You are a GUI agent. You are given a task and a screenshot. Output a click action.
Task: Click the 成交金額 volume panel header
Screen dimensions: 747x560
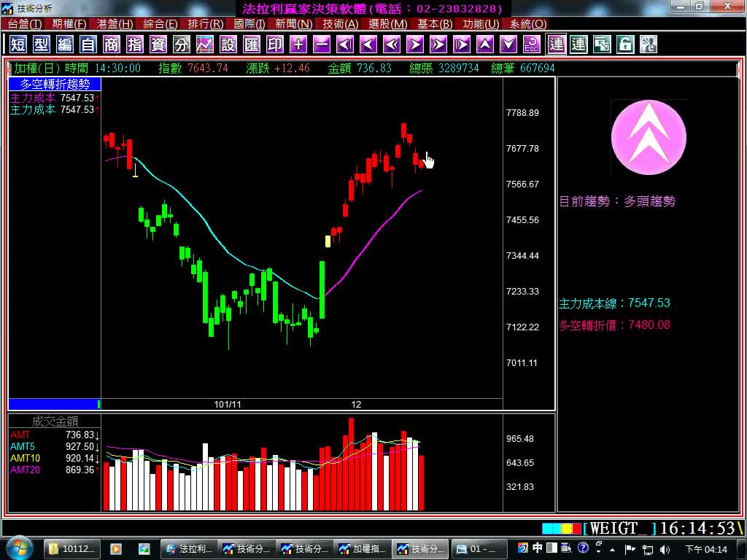click(x=55, y=421)
